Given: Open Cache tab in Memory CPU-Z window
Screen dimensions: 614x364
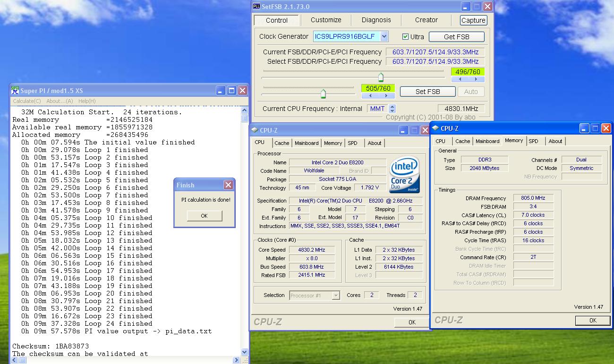Looking at the screenshot, I should click(463, 141).
